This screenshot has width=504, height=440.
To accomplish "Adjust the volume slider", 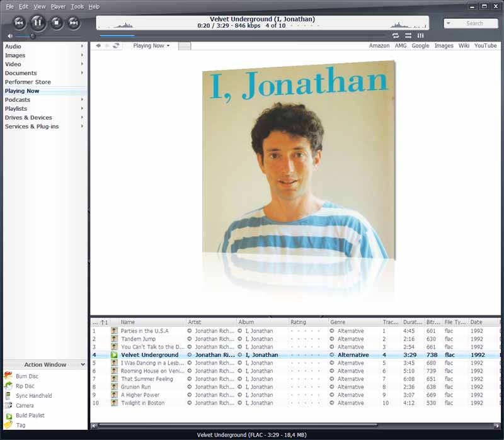I will point(48,37).
